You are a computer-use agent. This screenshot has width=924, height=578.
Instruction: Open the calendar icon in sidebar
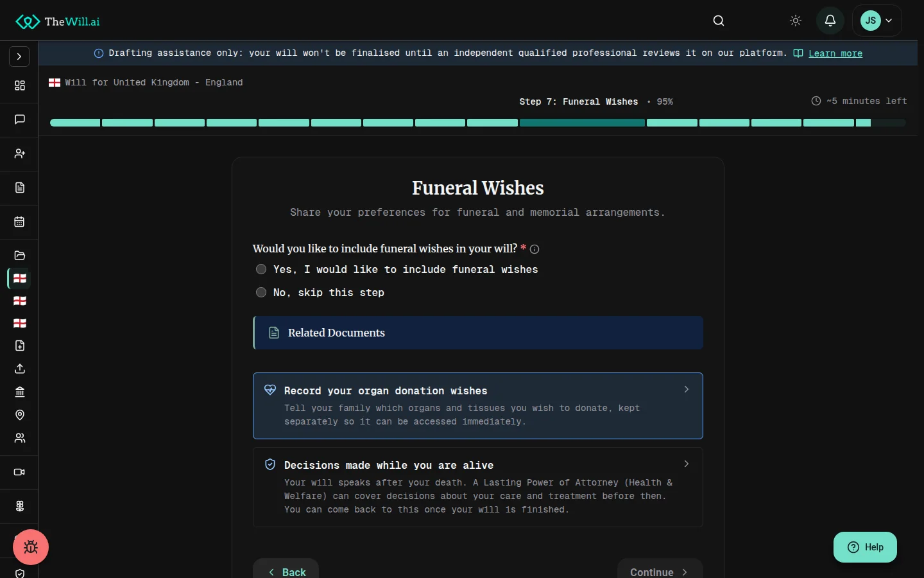pyautogui.click(x=20, y=222)
